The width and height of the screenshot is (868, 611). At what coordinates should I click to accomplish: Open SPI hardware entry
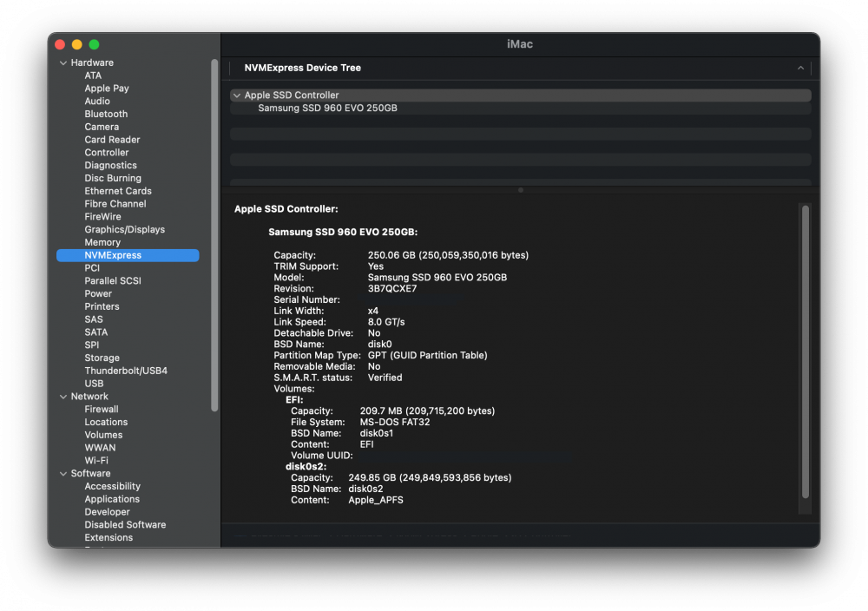point(91,345)
